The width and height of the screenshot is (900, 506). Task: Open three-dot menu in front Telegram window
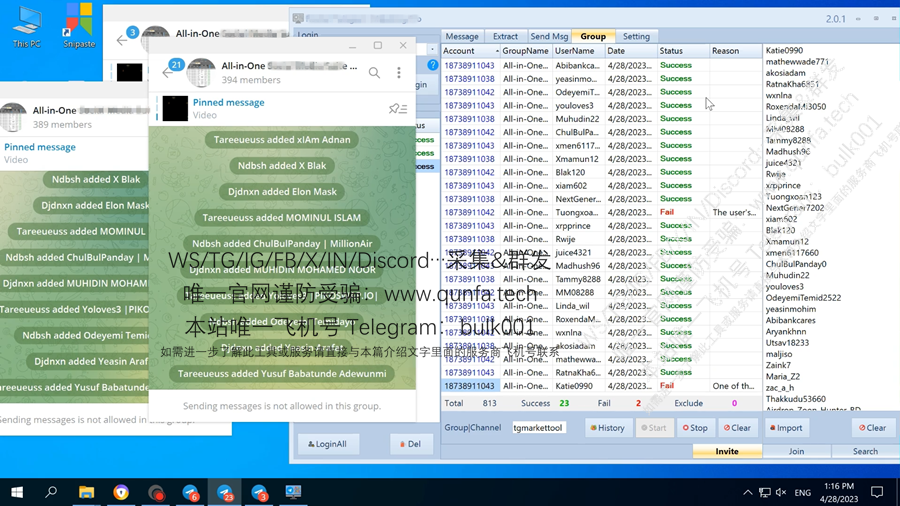pyautogui.click(x=399, y=73)
